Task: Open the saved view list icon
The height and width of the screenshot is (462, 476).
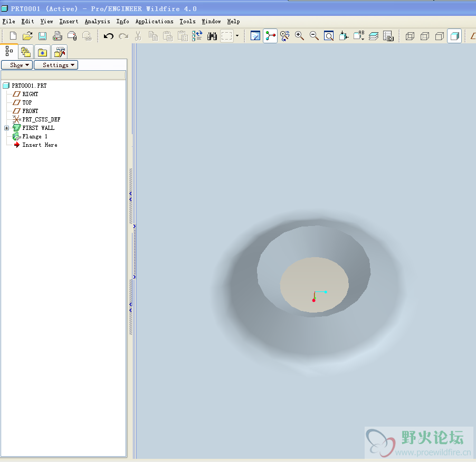Action: tap(359, 36)
